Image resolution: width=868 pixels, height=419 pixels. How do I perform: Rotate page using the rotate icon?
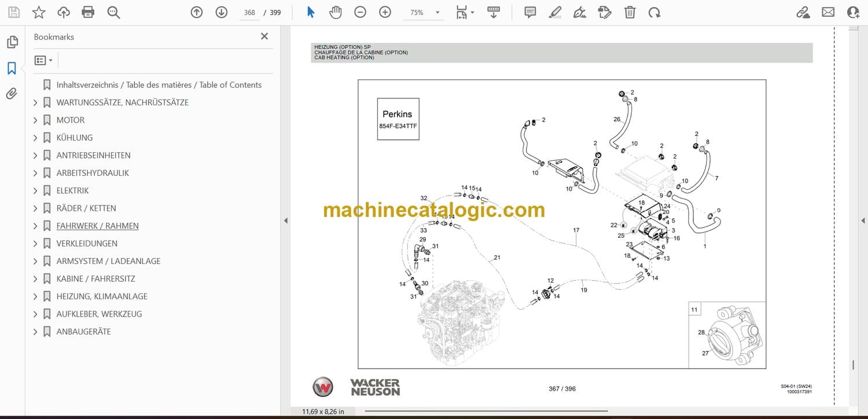click(654, 12)
